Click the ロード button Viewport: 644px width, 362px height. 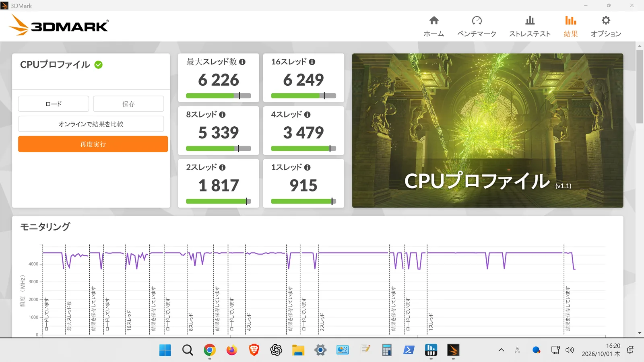[54, 104]
